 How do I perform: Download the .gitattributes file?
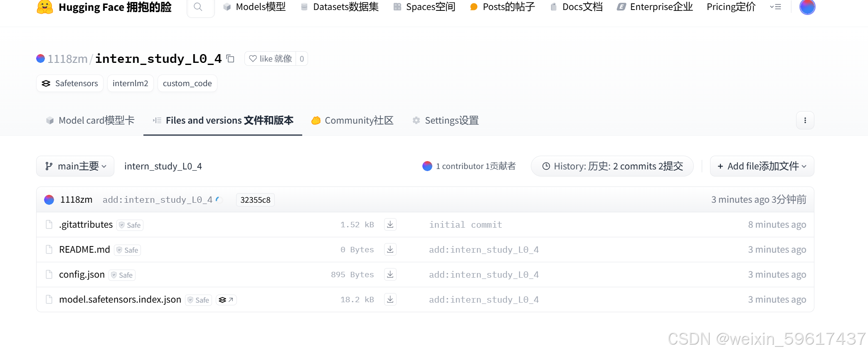pyautogui.click(x=390, y=224)
